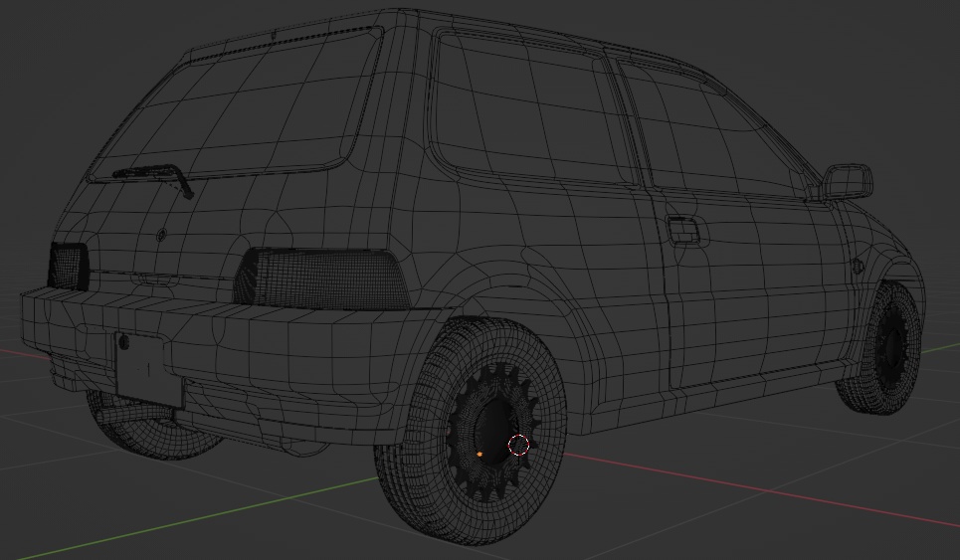The image size is (960, 560).
Task: Select the tailgate keyhole circle
Action: coord(161,235)
